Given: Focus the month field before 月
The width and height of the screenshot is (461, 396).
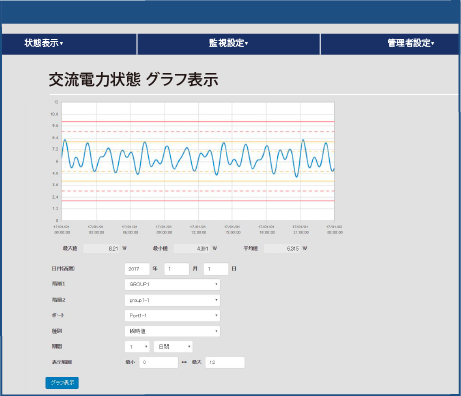Looking at the screenshot, I should click(x=177, y=269).
